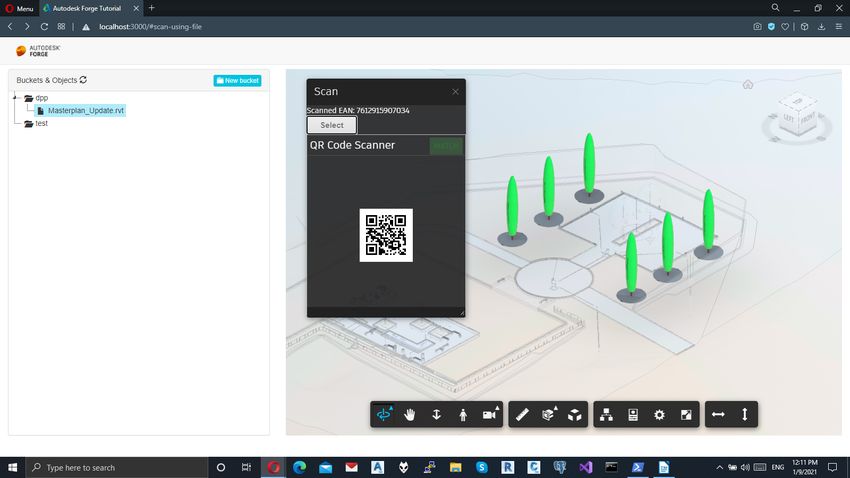Switch to Autodesk Forge Tutorial tab
850x478 pixels.
[x=87, y=8]
